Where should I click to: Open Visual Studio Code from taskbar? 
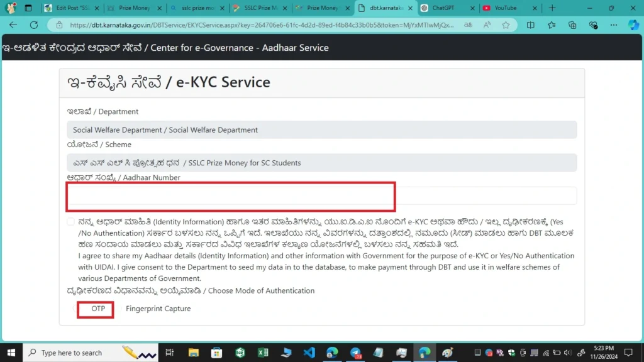pos(309,353)
